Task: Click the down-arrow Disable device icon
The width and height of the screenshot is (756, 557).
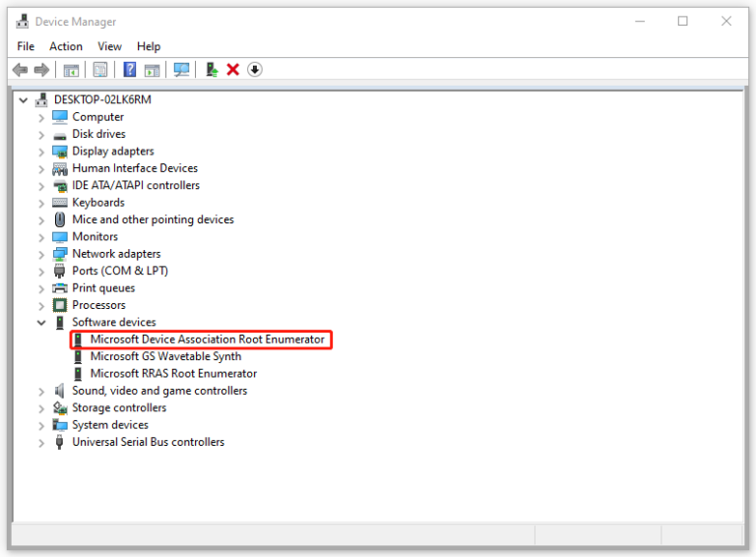Action: click(x=255, y=70)
